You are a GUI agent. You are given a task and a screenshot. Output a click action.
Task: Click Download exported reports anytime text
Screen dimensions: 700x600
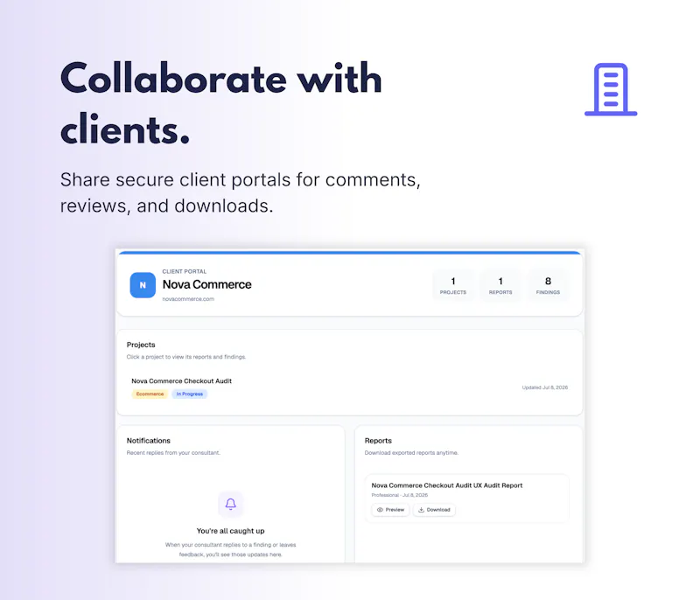[x=411, y=453]
